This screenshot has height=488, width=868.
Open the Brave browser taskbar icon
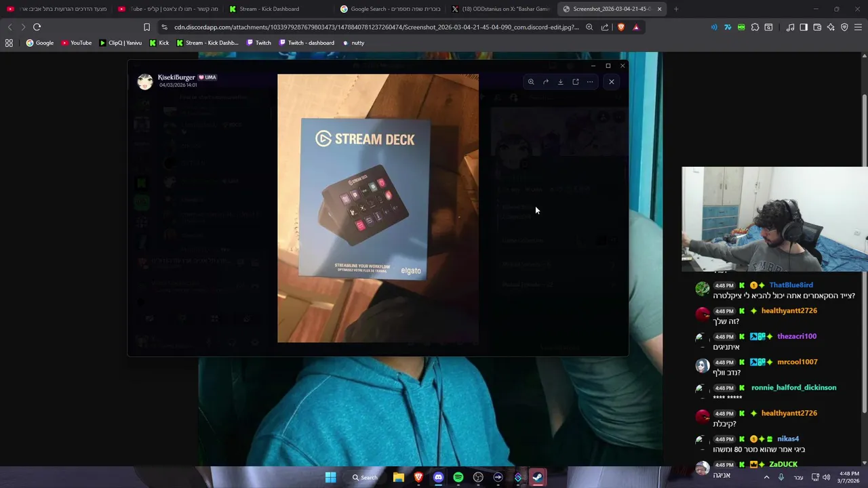[418, 477]
